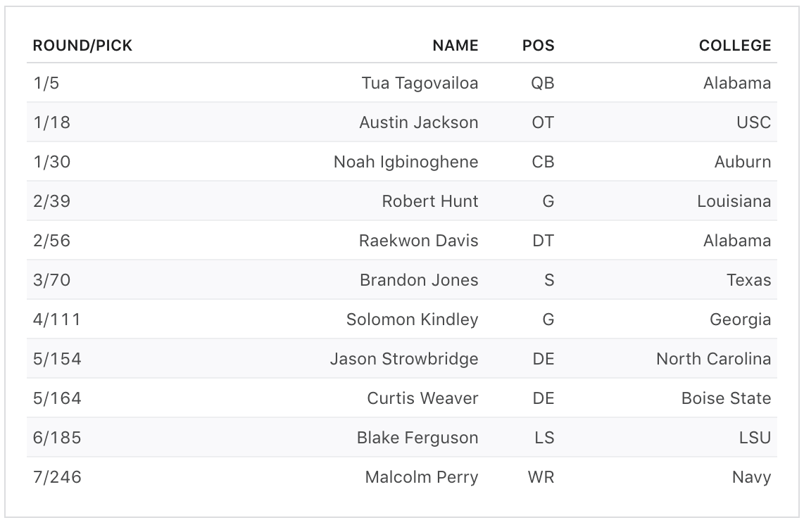Select the COLLEGE column header
The width and height of the screenshot is (804, 532).
click(x=734, y=46)
